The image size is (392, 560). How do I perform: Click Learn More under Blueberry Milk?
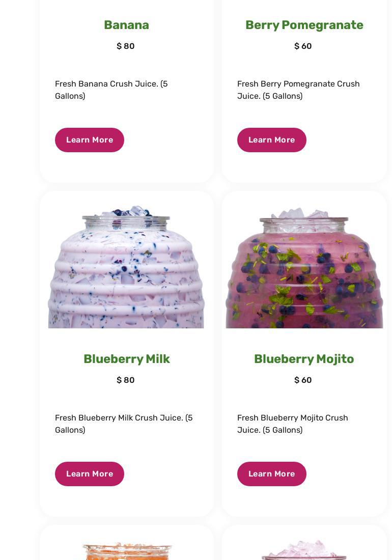[89, 474]
